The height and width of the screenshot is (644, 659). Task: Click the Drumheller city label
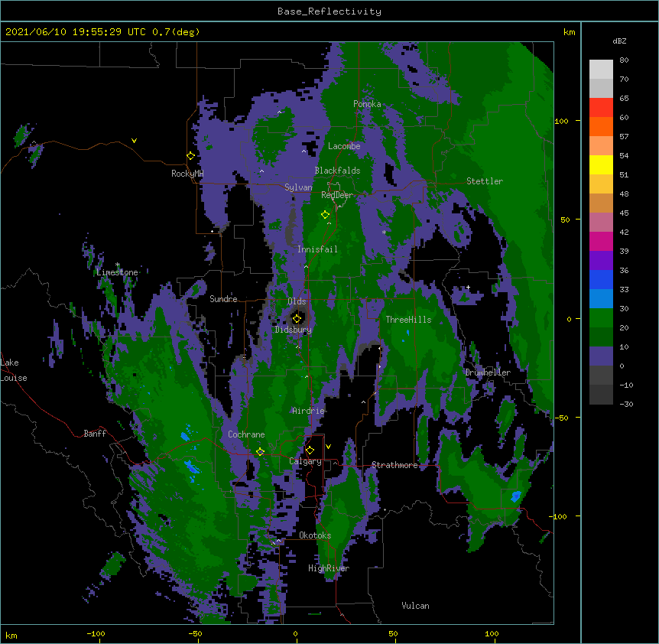click(488, 372)
